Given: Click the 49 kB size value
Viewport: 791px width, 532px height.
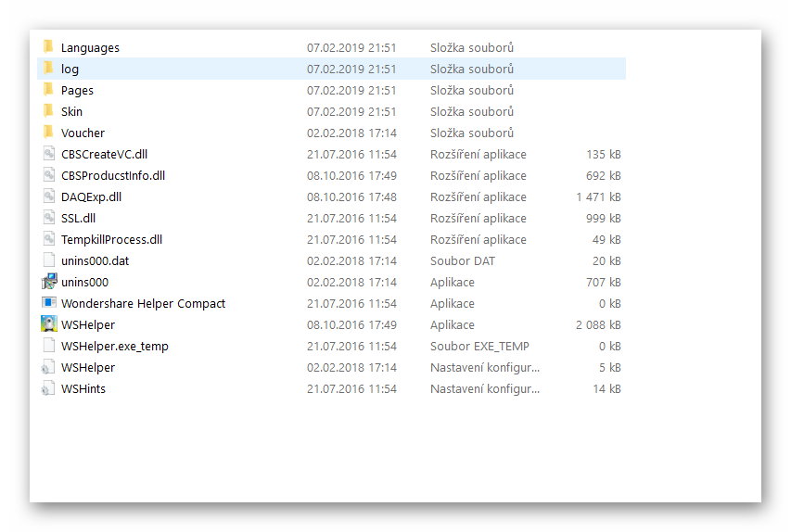Looking at the screenshot, I should pyautogui.click(x=606, y=239).
